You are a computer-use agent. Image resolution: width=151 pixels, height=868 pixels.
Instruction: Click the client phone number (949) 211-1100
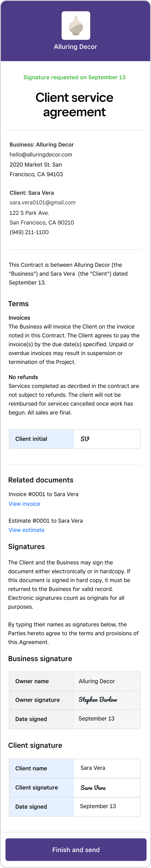point(29,232)
